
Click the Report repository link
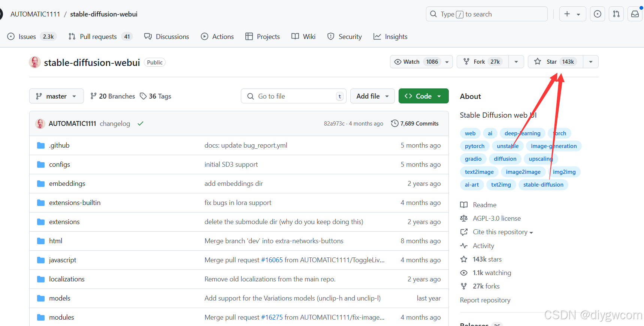(x=485, y=300)
